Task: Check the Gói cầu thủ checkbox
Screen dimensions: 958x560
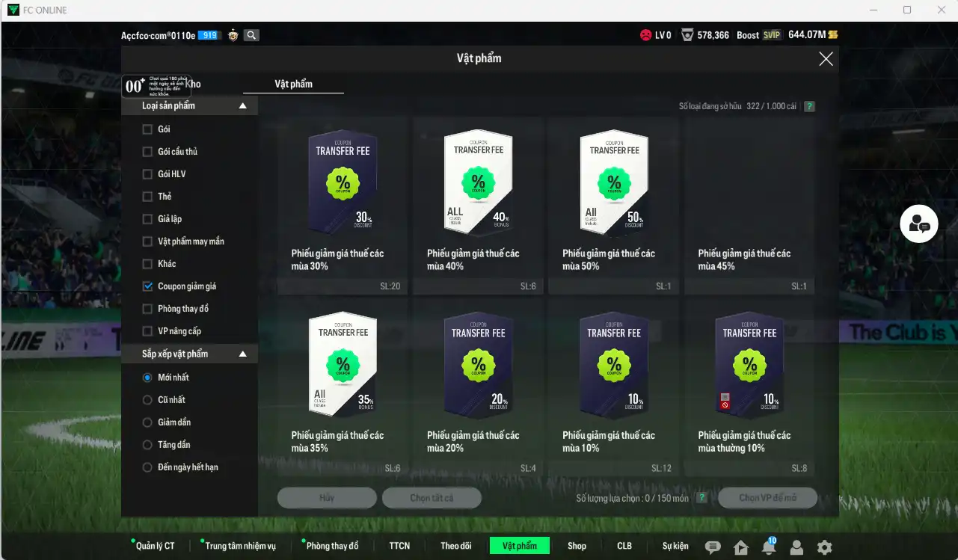Action: click(x=147, y=152)
